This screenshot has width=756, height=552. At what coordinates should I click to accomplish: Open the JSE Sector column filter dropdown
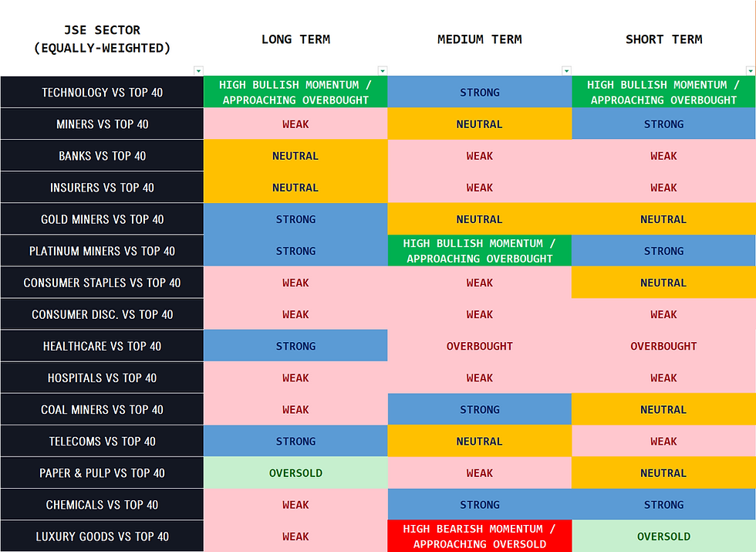click(198, 70)
